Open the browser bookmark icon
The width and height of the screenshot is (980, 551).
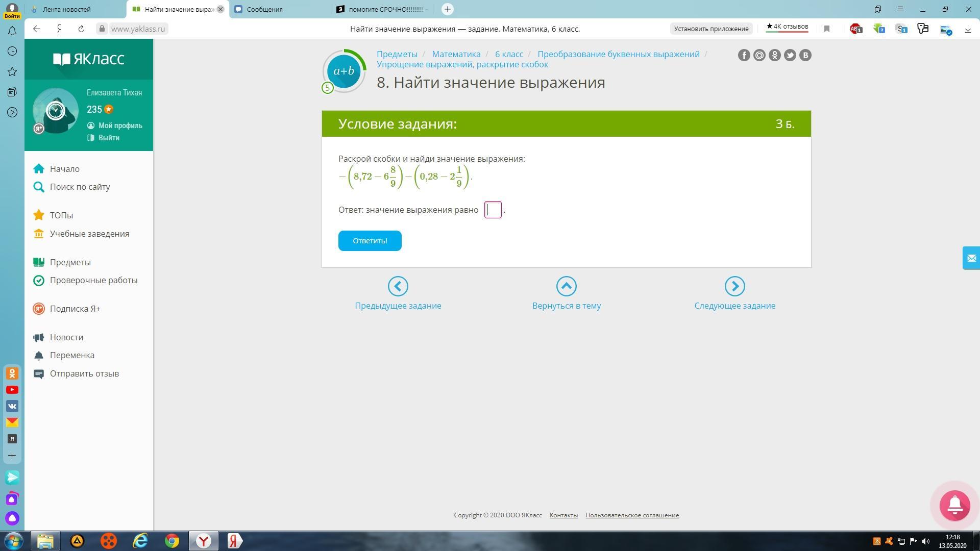(827, 29)
